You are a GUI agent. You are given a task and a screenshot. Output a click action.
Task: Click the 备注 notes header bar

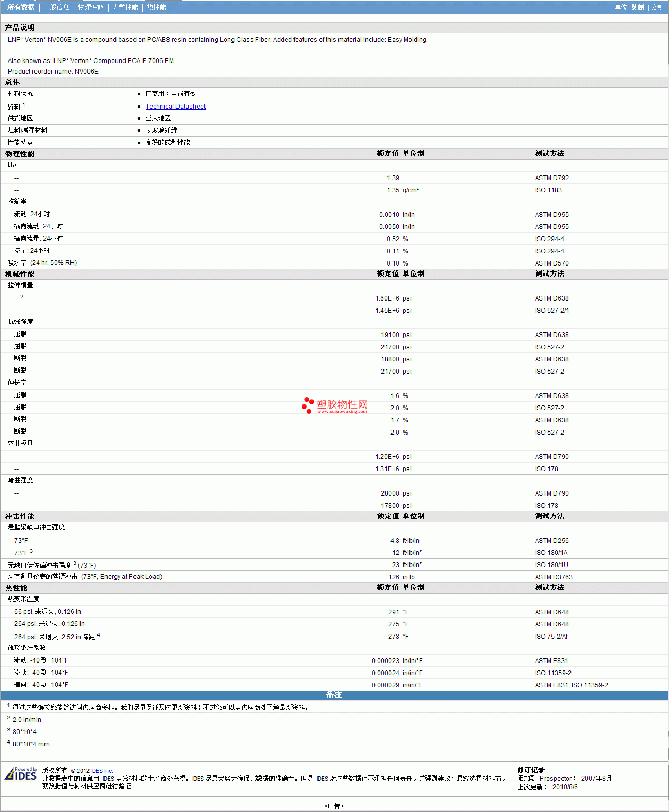coord(334,695)
